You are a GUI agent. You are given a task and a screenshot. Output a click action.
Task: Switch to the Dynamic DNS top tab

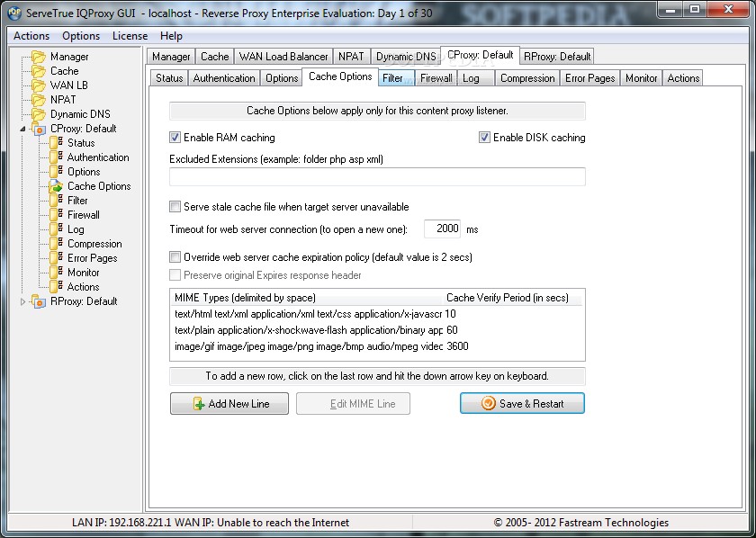(x=406, y=57)
